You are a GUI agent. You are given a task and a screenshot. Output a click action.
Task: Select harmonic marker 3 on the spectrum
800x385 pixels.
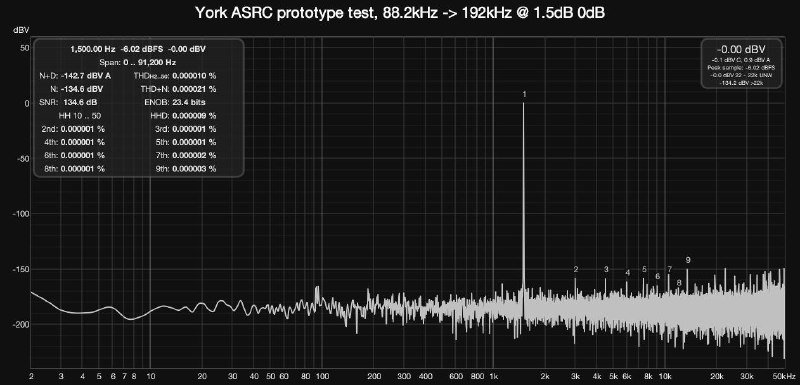606,269
